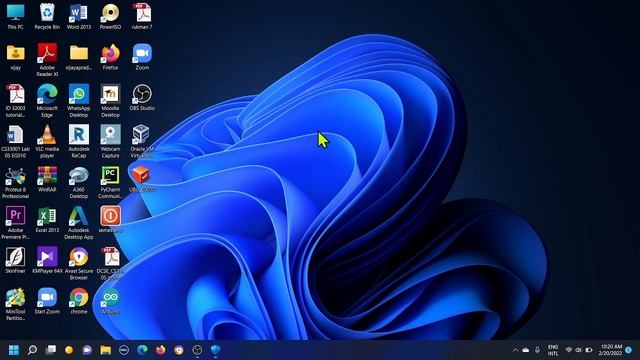The width and height of the screenshot is (640, 360).
Task: Open the vijay user folder
Action: [16, 57]
